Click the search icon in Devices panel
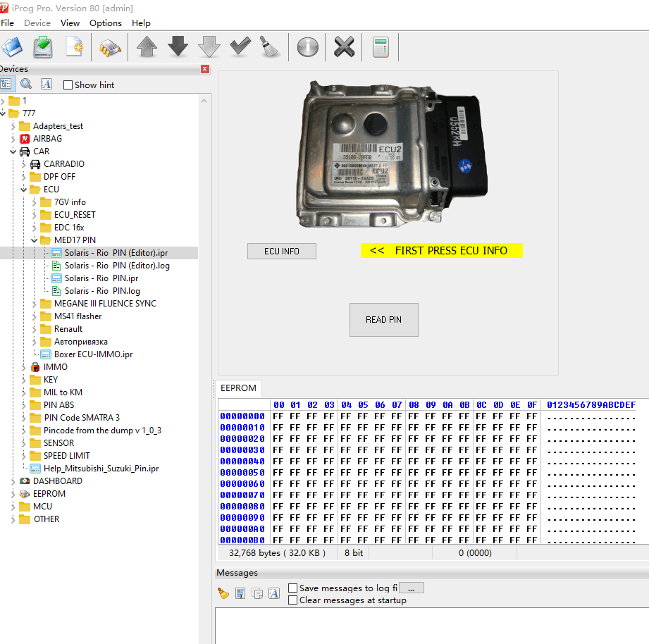649x644 pixels. click(26, 84)
